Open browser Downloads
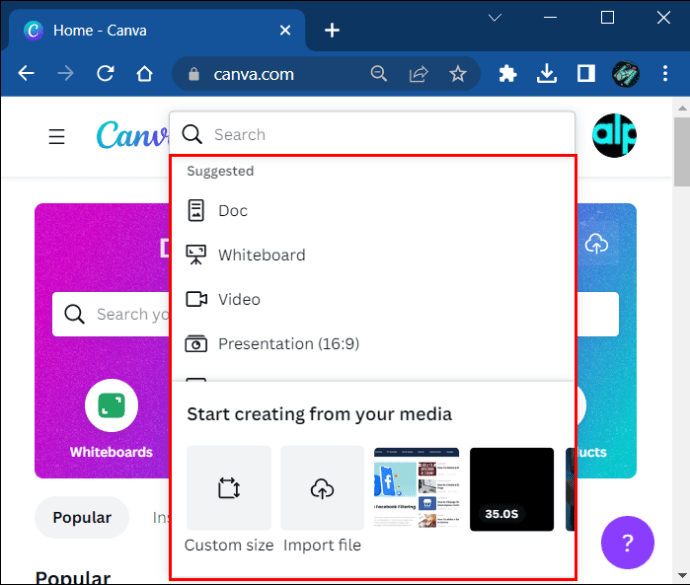The width and height of the screenshot is (690, 585). (x=547, y=74)
